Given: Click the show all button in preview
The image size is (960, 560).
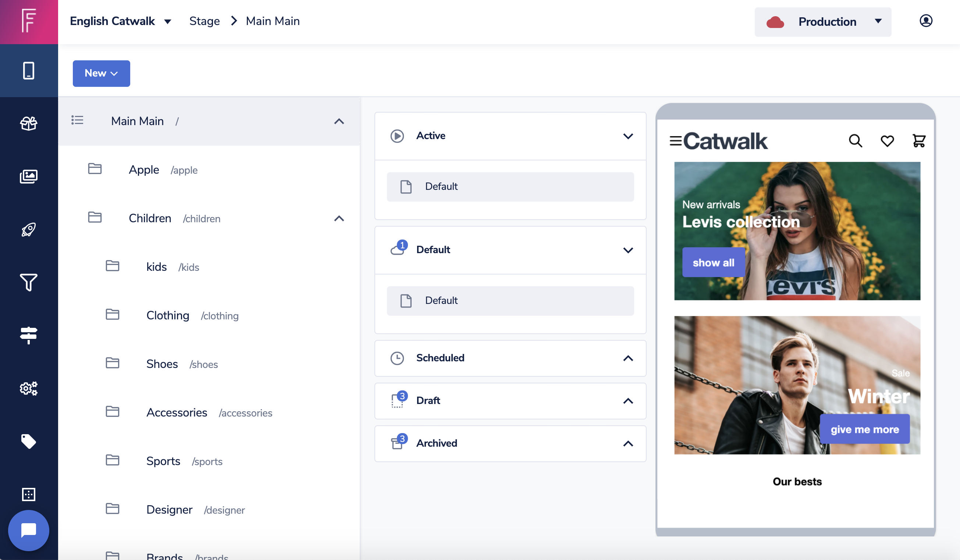Looking at the screenshot, I should tap(713, 262).
